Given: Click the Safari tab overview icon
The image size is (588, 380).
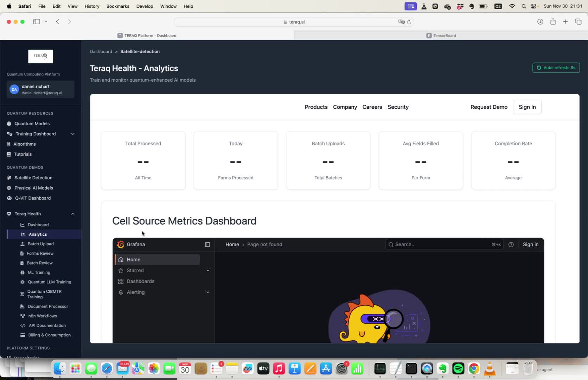Looking at the screenshot, I should click(578, 22).
